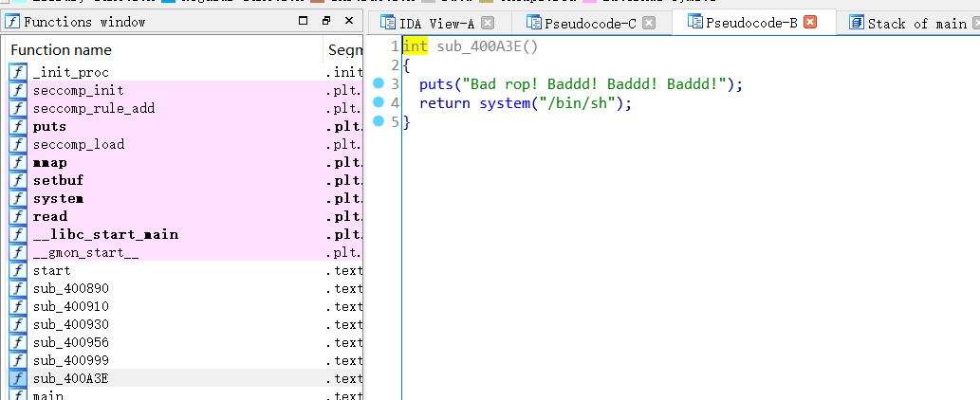
Task: Close the IDA View-A tab
Action: point(488,23)
